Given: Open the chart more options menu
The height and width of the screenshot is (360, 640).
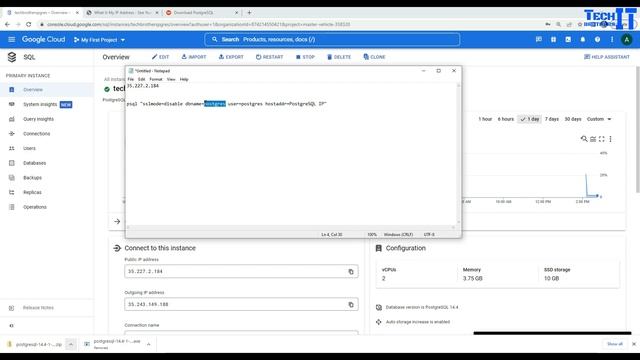Looking at the screenshot, I should pyautogui.click(x=611, y=139).
